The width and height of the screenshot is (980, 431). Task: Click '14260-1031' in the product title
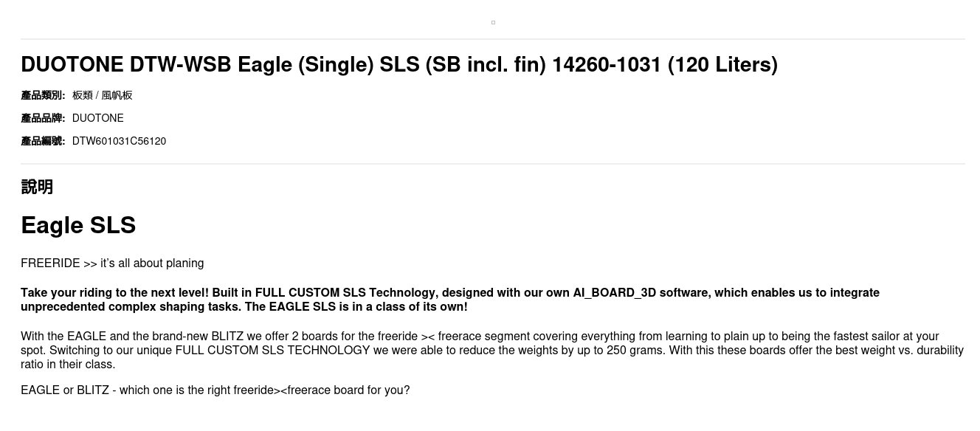(x=607, y=65)
